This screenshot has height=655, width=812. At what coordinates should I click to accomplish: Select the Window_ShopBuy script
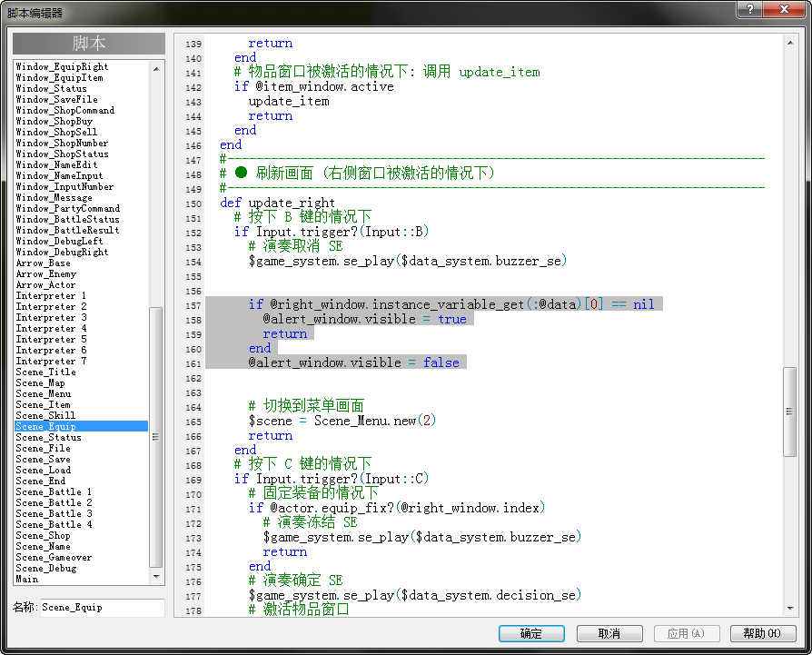pyautogui.click(x=54, y=121)
